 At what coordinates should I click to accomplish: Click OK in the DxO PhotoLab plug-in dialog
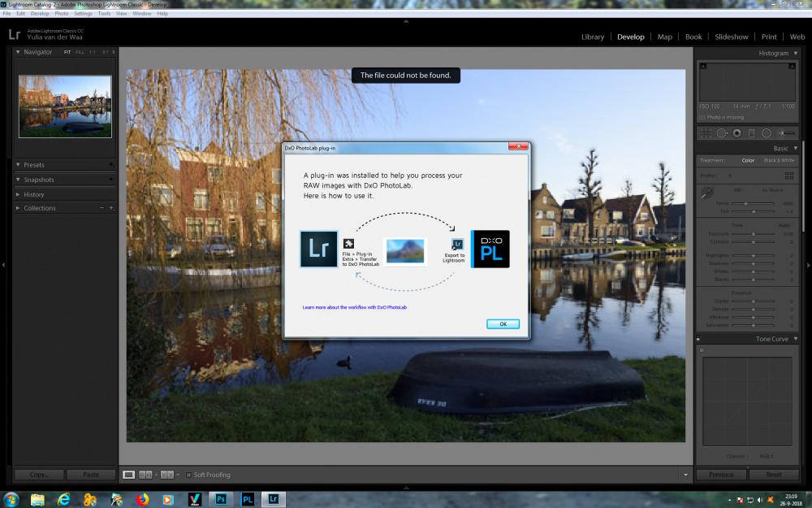503,324
